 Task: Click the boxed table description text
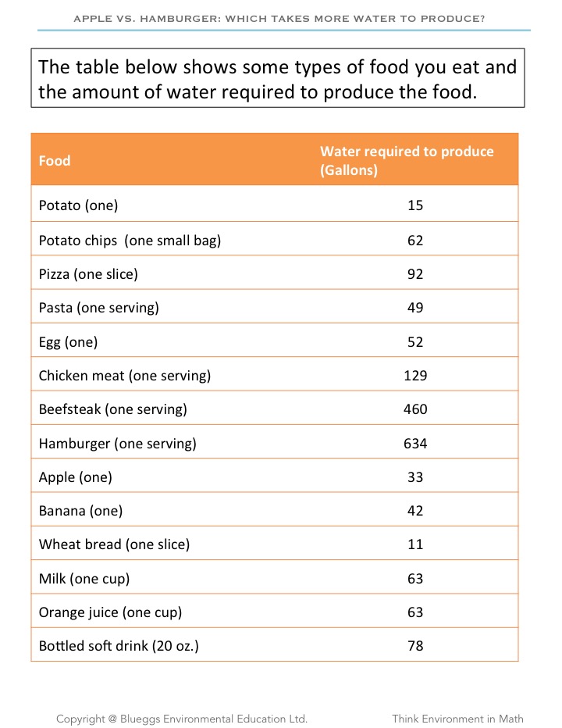click(x=278, y=79)
